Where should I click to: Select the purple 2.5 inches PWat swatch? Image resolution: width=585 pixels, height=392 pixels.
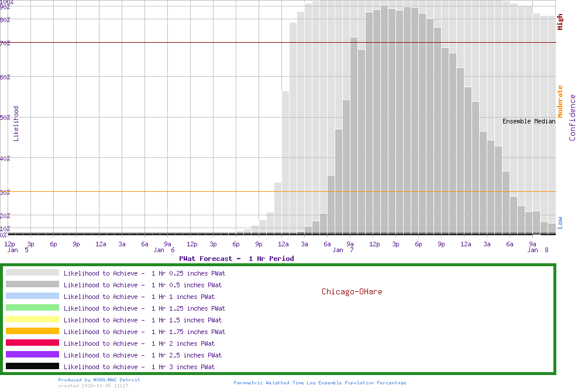point(32,355)
